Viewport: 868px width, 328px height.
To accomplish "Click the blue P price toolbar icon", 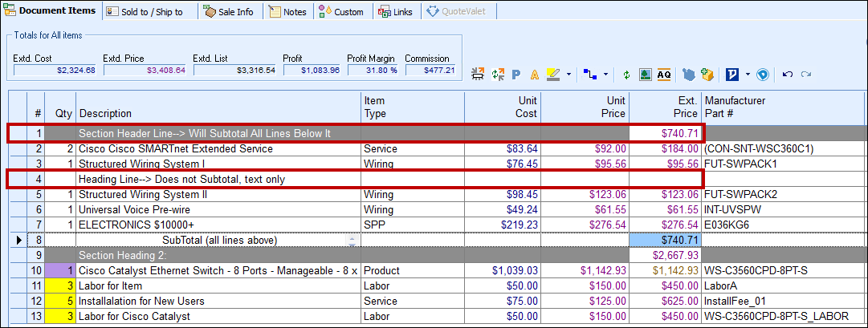I will [516, 75].
